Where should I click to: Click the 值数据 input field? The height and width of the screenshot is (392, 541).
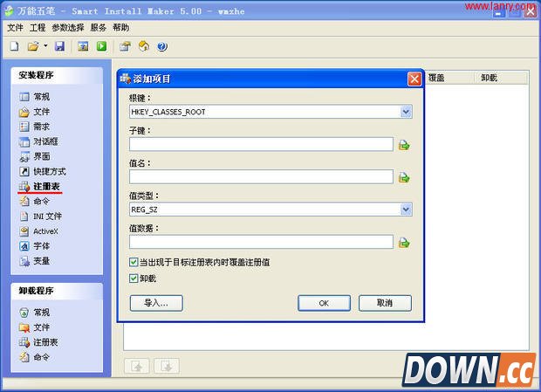[x=261, y=242]
